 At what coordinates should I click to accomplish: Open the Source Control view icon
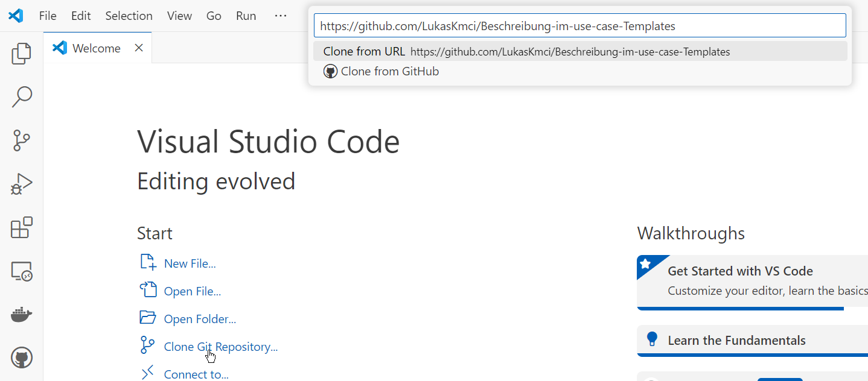(x=22, y=140)
